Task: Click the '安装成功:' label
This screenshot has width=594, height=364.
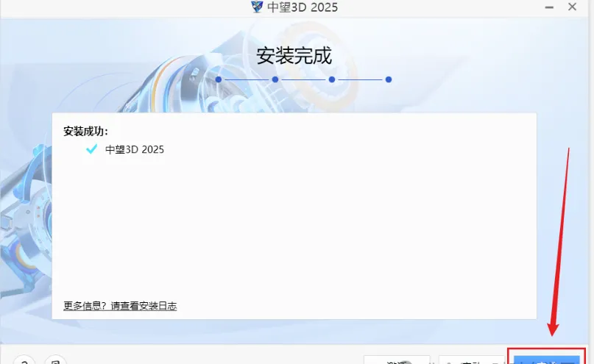Action: [85, 132]
